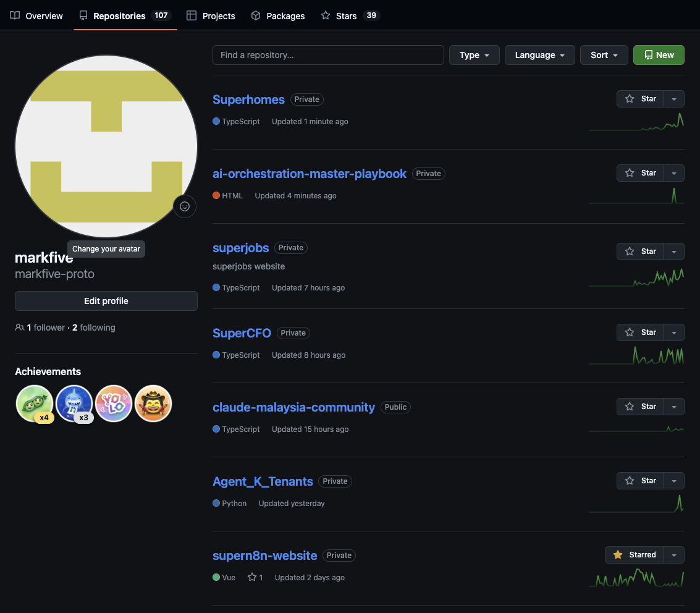700x613 pixels.
Task: Open the Pull Shark achievement badge
Action: 74,404
